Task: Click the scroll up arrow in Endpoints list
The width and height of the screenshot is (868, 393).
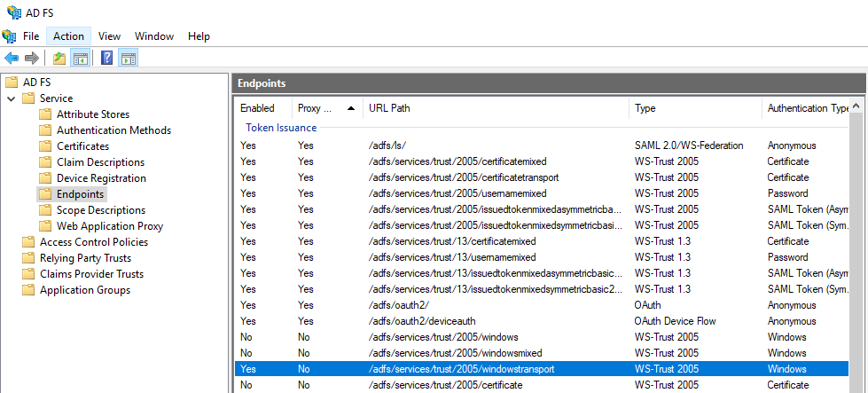Action: pos(856,106)
